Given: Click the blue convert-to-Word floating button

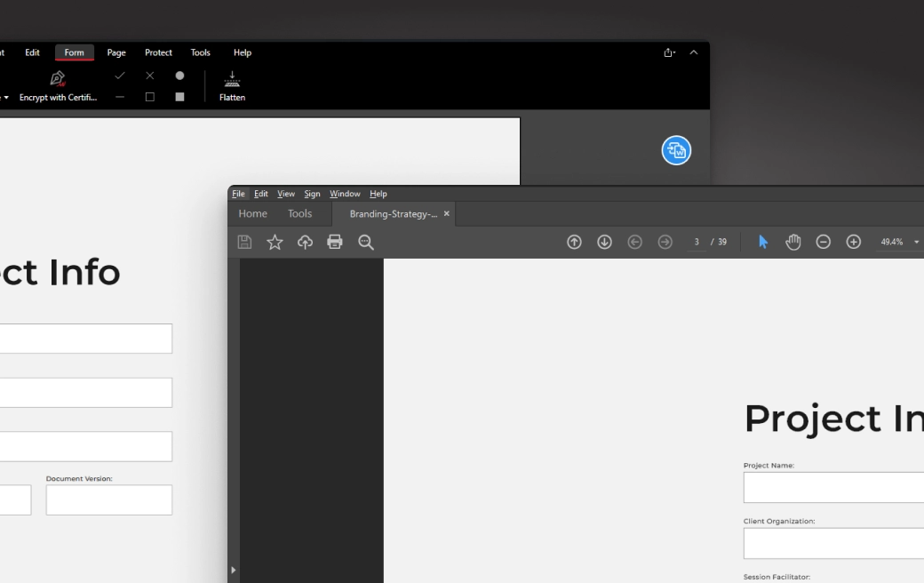Looking at the screenshot, I should point(676,150).
